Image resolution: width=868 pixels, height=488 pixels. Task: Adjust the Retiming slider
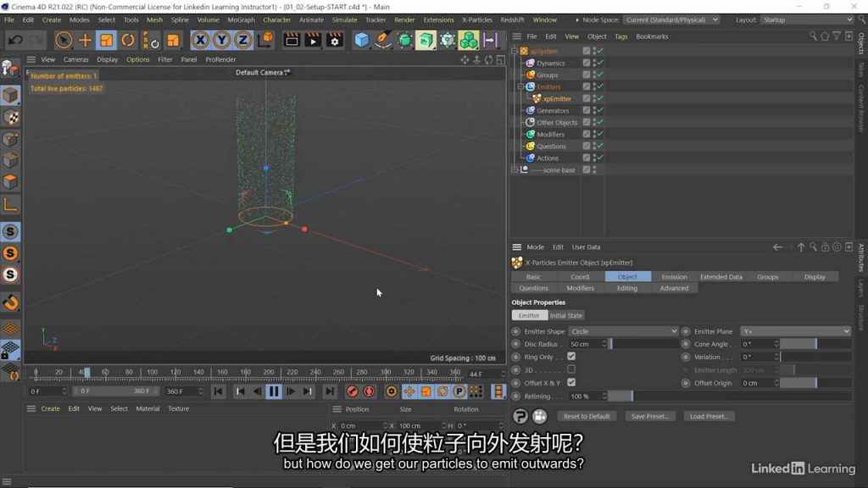point(731,396)
